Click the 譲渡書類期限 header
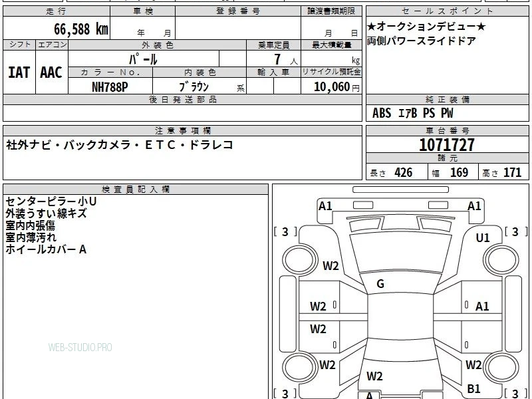 point(331,11)
